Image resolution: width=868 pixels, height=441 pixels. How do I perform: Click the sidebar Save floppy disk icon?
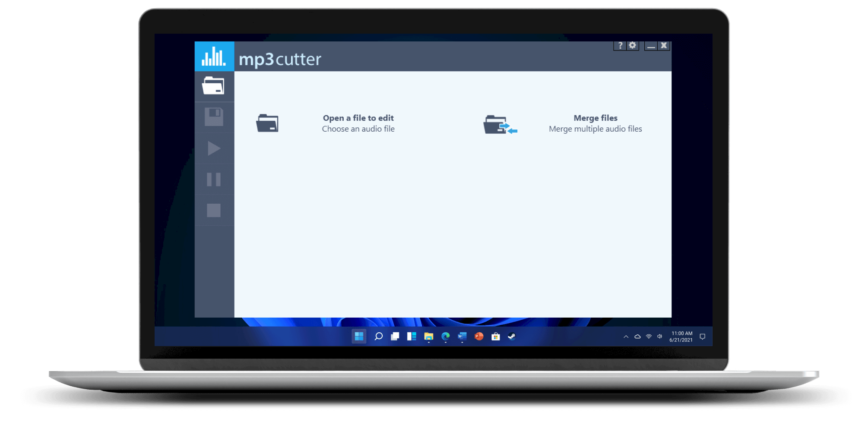(214, 117)
